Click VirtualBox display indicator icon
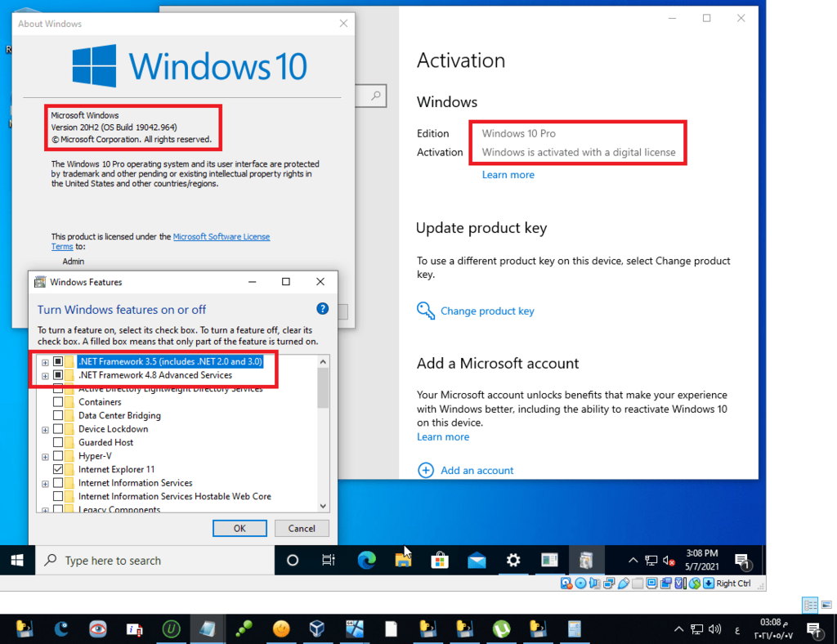Image resolution: width=837 pixels, height=644 pixels. tap(651, 584)
